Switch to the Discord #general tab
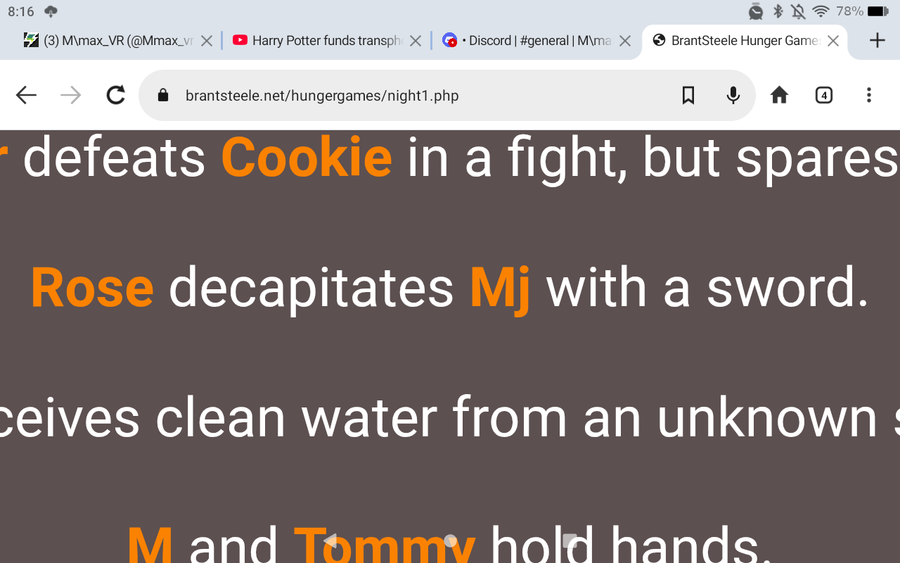 click(x=530, y=41)
